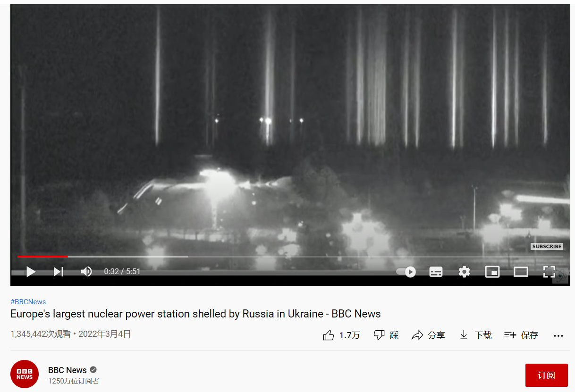Enter fullscreen mode

coord(549,272)
